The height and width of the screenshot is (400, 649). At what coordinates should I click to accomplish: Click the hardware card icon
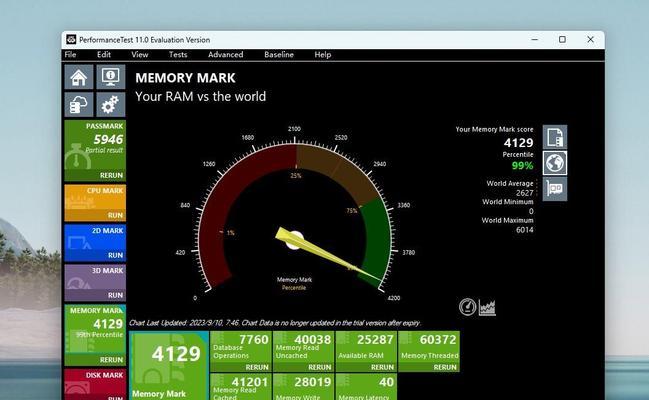click(555, 189)
